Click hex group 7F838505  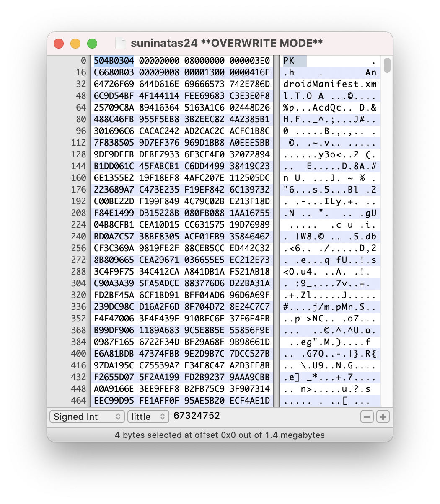114,143
